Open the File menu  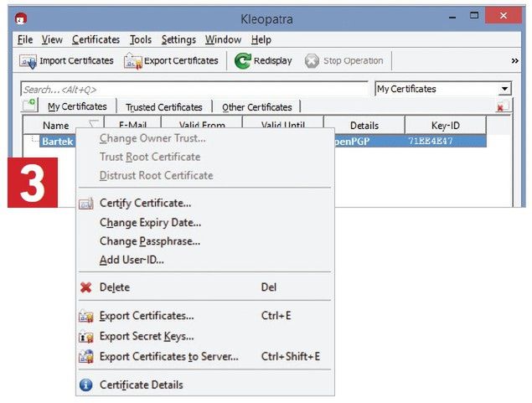(25, 39)
